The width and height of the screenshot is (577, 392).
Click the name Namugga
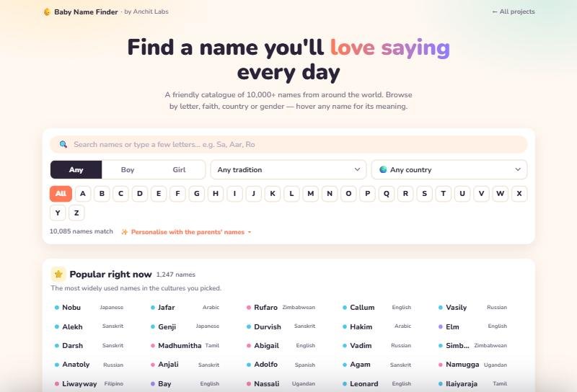462,365
